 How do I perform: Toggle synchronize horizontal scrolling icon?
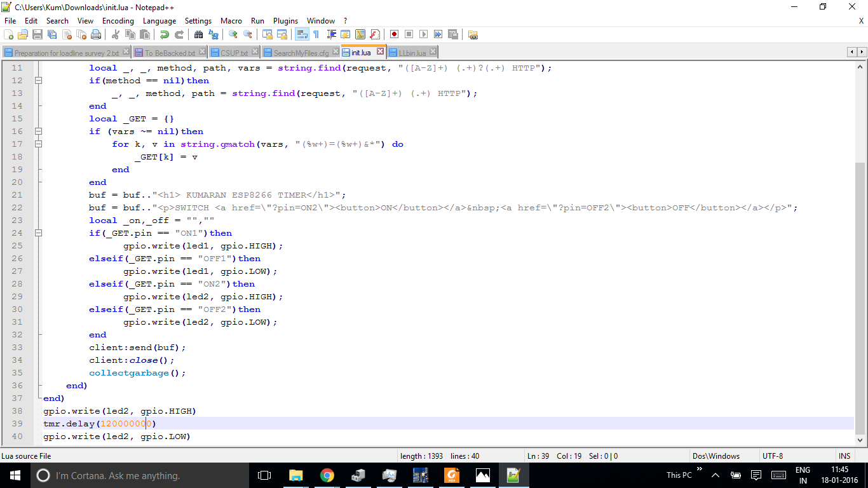pos(282,34)
